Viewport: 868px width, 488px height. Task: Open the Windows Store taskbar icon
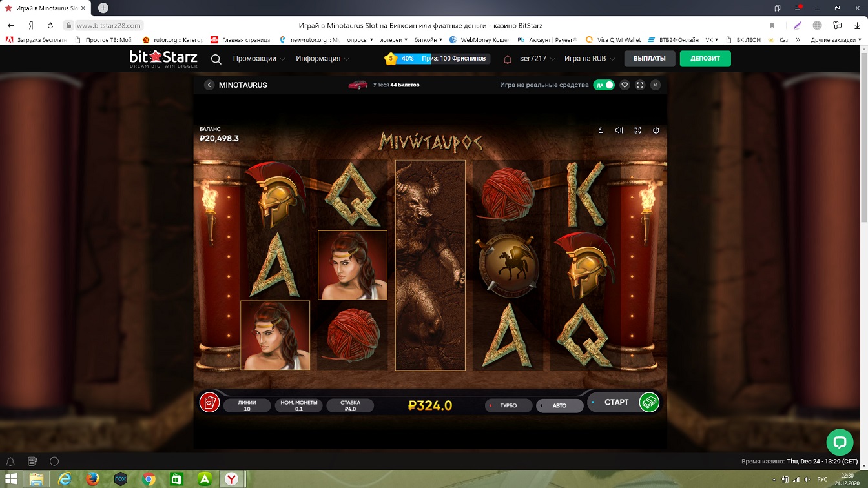click(176, 479)
